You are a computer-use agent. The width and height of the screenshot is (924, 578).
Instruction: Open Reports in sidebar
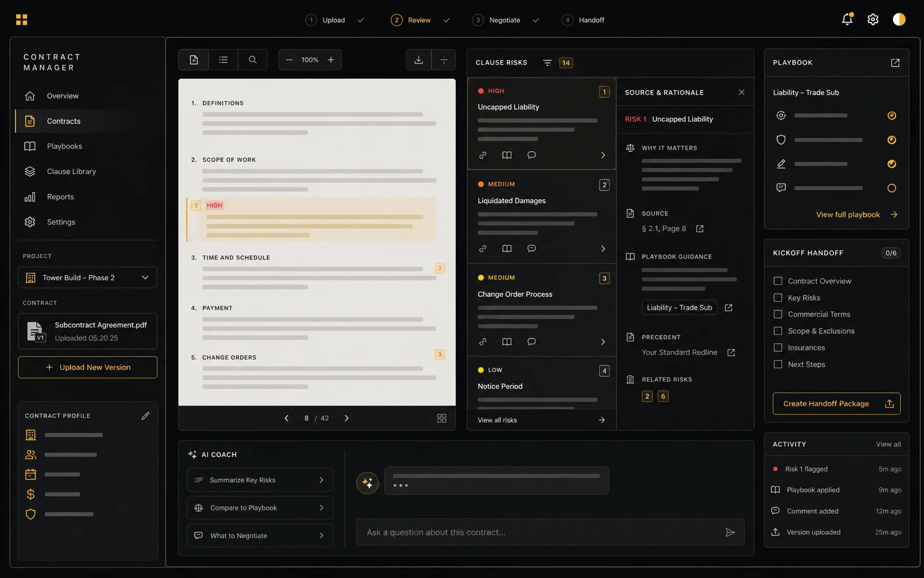87,197
